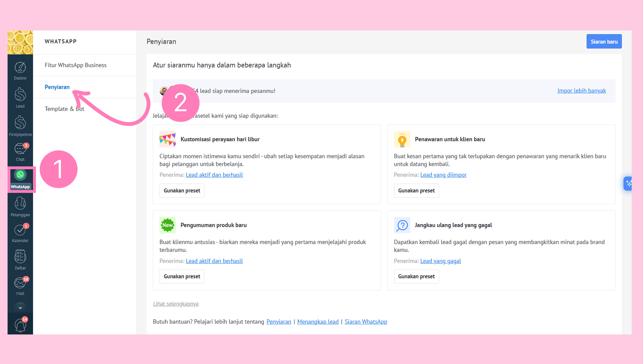Open the Daftar sidebar icon
Screen dimensions: 643x364
tap(20, 260)
